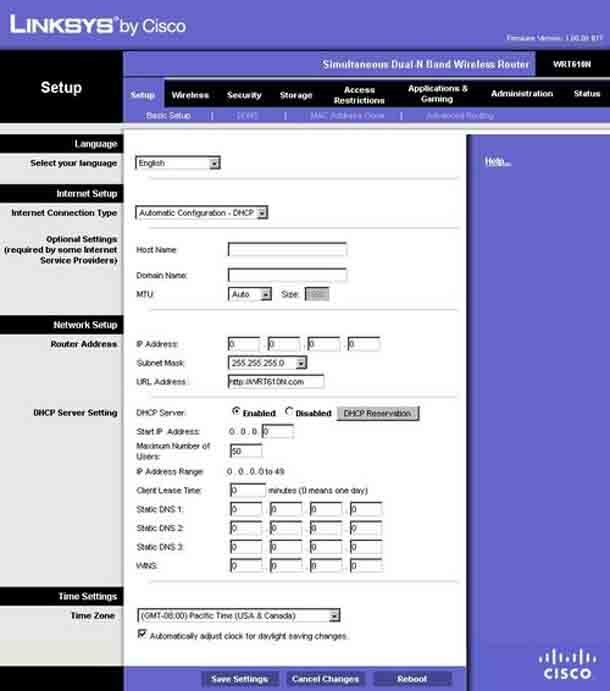This screenshot has height=691, width=610.
Task: Click the second octet of Static DNS 2
Action: coord(286,528)
